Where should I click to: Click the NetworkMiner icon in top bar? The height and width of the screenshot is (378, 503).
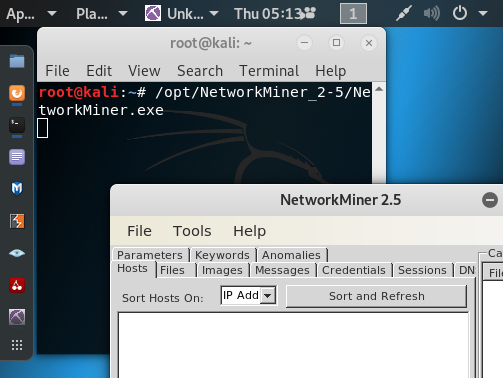click(x=153, y=13)
